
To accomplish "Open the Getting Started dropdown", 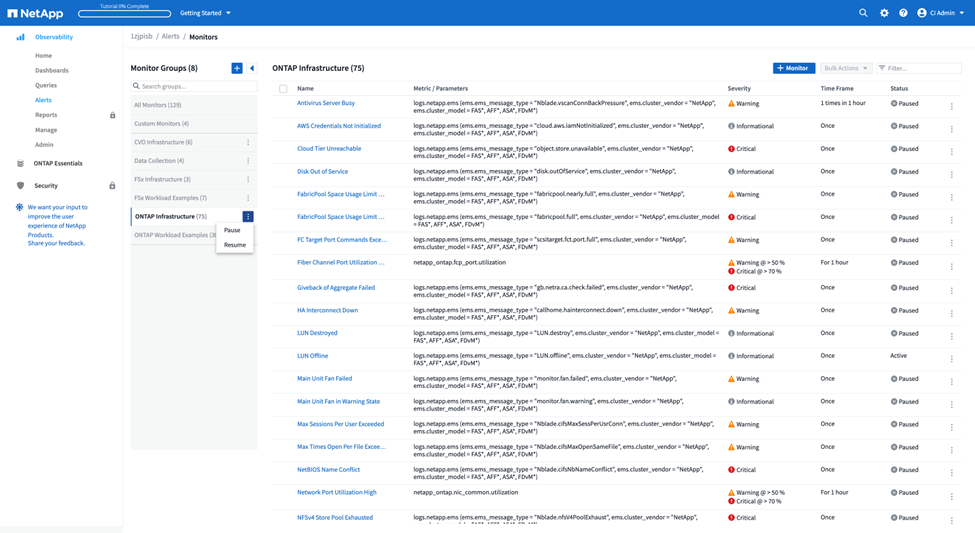I will tap(205, 13).
